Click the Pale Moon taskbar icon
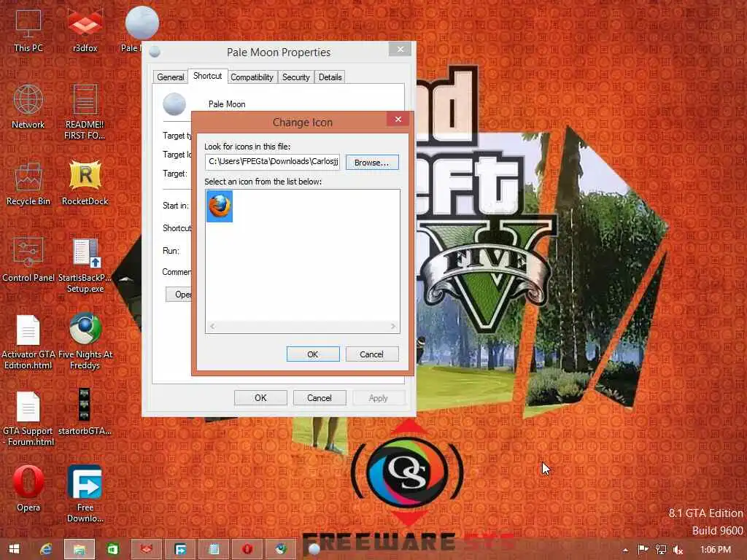Screen dimensions: 747x560 (x=314, y=550)
